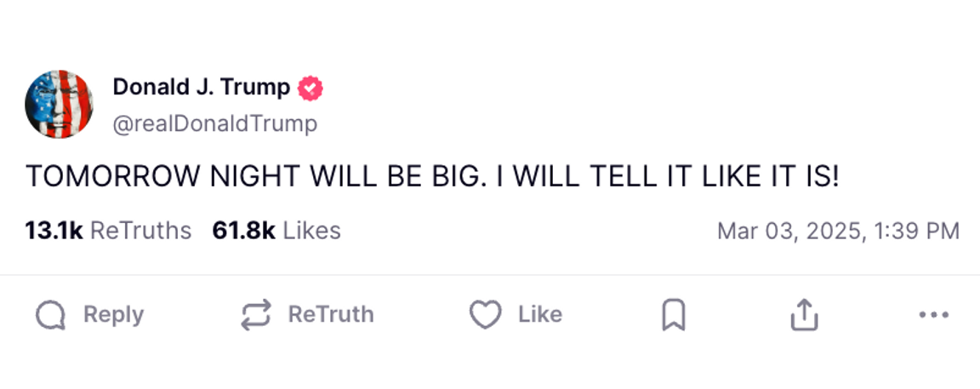Toggle the bookmark icon to save post
980x389 pixels.
pos(674,316)
